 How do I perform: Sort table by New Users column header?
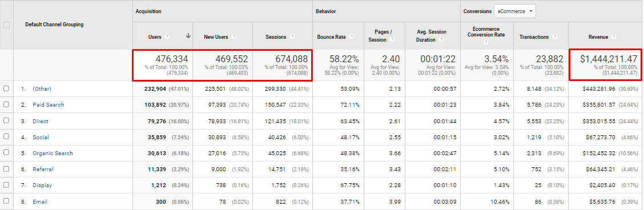[216, 37]
